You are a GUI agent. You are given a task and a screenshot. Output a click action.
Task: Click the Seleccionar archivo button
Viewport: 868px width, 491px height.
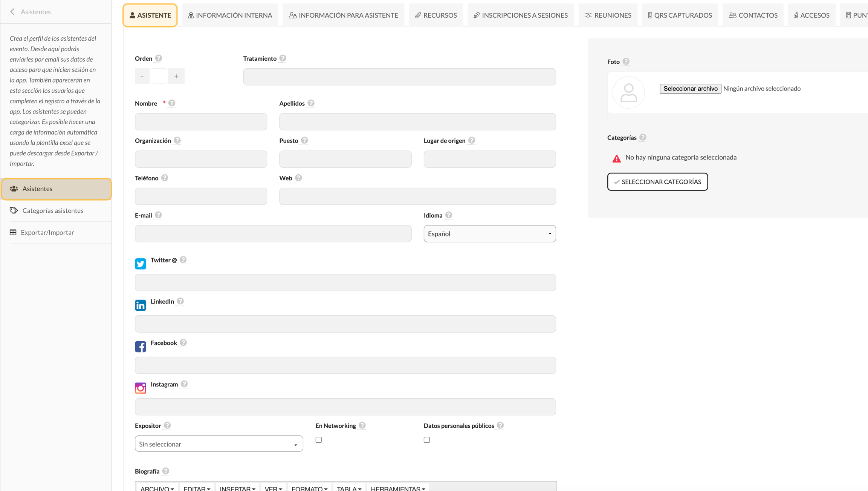pyautogui.click(x=690, y=89)
